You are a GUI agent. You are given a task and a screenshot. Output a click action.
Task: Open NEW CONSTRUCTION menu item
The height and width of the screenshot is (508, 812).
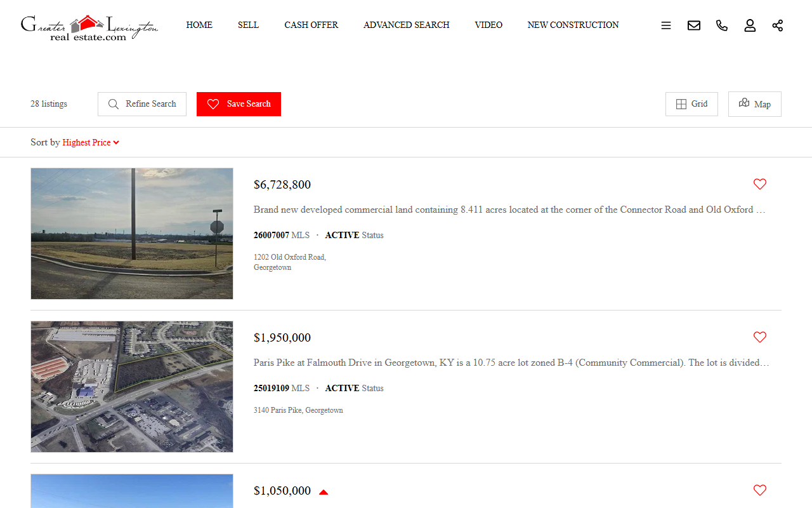click(x=573, y=25)
